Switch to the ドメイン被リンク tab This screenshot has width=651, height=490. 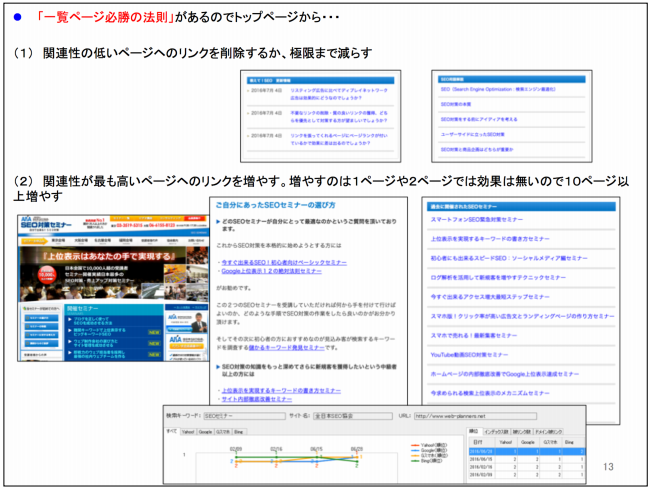click(548, 432)
